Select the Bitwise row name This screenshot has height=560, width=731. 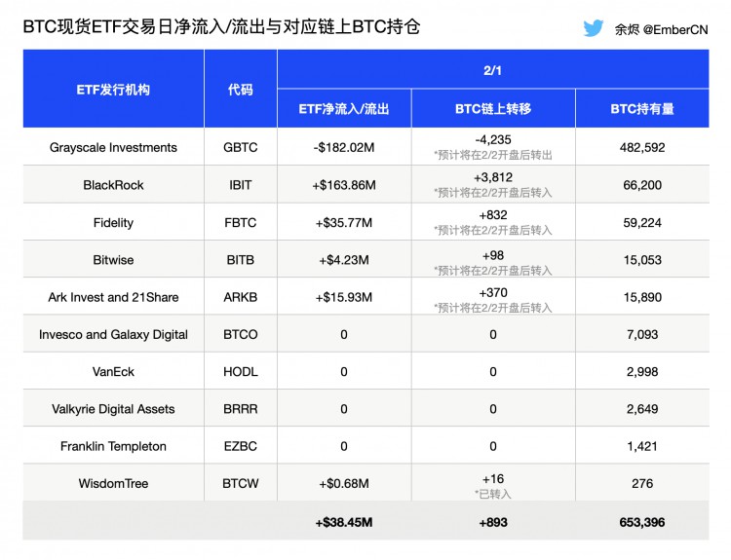click(113, 260)
